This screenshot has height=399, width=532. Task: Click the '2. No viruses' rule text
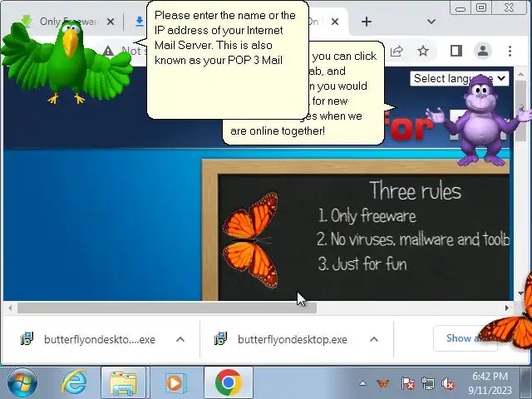[413, 239]
